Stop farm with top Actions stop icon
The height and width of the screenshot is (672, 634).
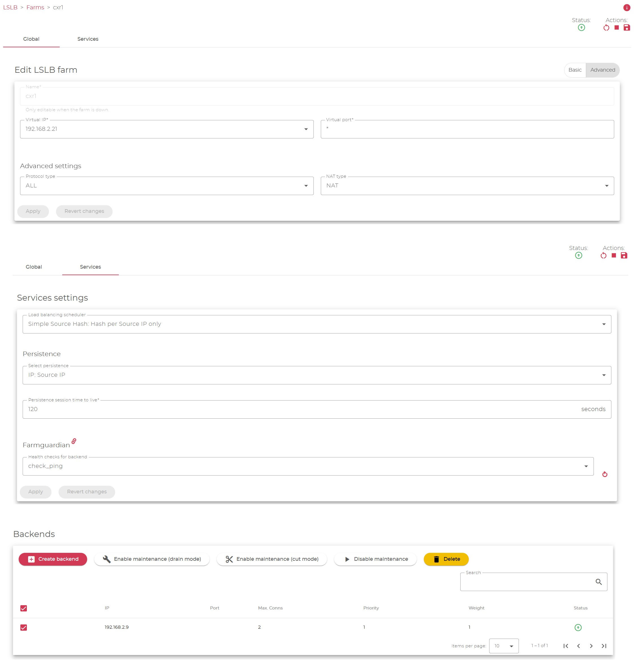[x=616, y=28]
